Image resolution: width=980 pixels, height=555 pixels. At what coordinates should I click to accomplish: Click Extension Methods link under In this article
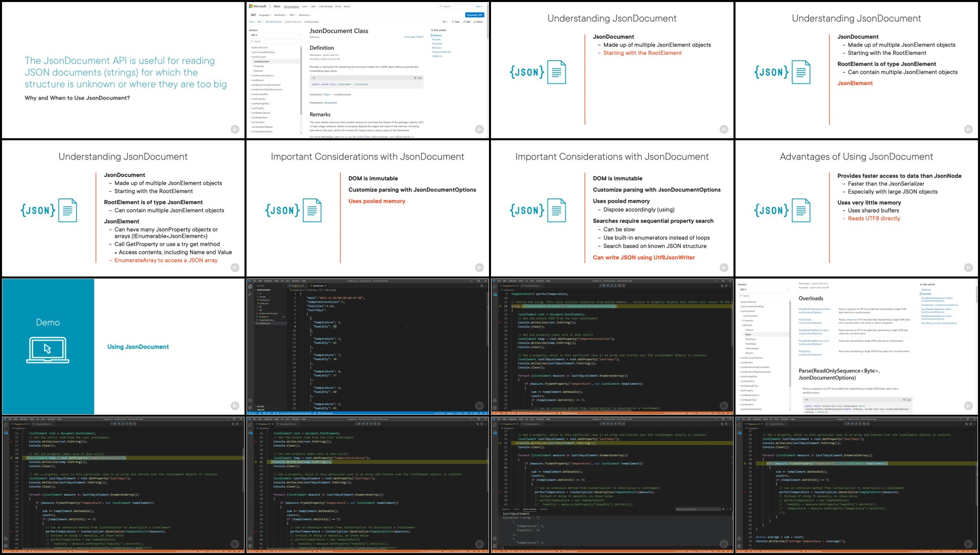441,52
